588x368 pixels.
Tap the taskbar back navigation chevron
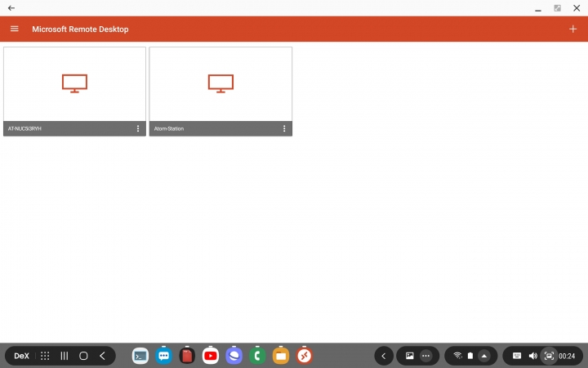coord(102,356)
